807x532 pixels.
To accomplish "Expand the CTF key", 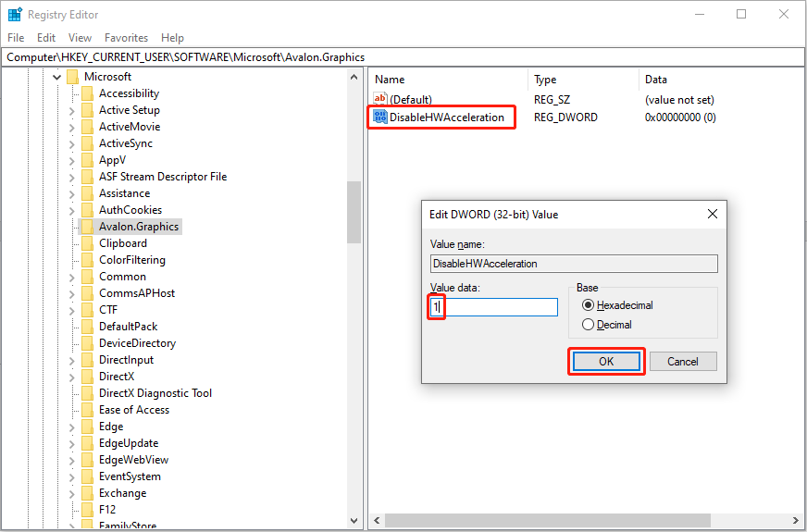I will coord(71,310).
